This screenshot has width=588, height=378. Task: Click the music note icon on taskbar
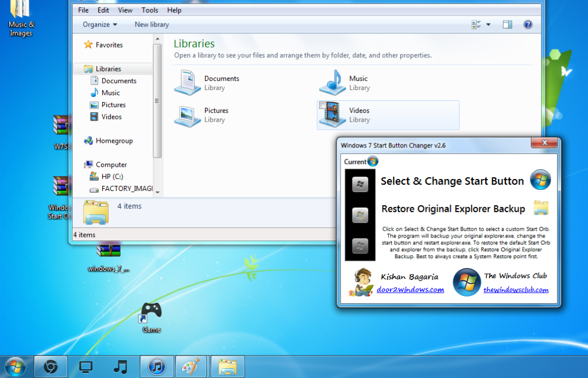coord(121,367)
